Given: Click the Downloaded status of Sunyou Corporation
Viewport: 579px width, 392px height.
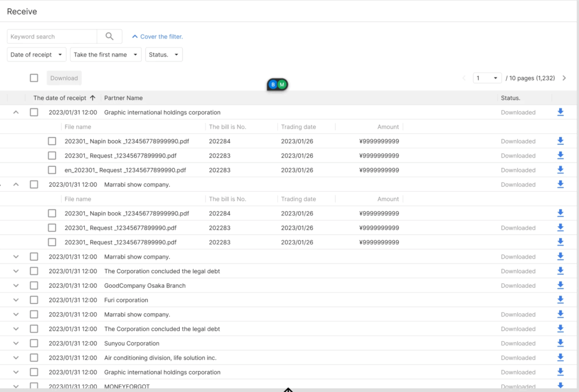Looking at the screenshot, I should [518, 343].
